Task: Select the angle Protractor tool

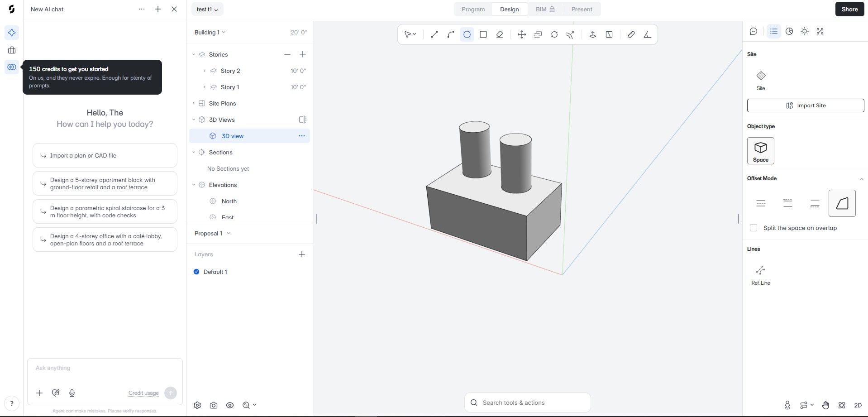Action: click(647, 34)
